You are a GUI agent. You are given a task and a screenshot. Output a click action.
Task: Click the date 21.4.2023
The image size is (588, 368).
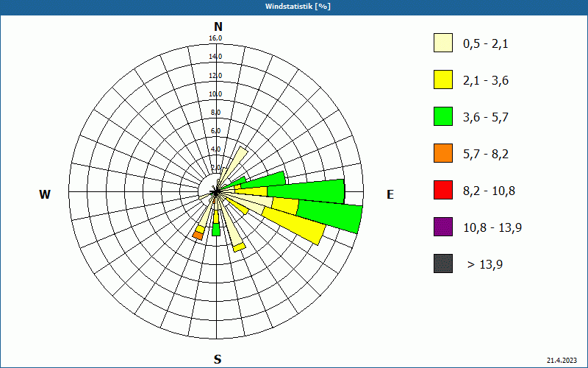tap(562, 361)
